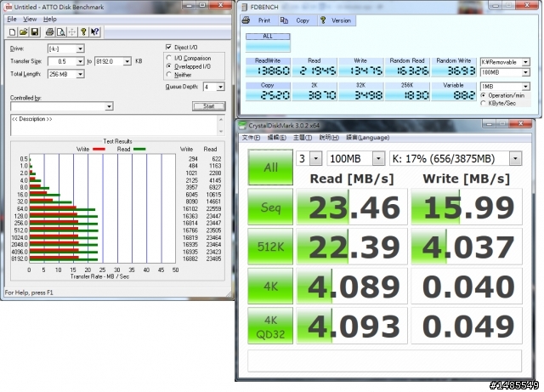The height and width of the screenshot is (392, 544).
Task: Open the Total Length 256 MB dropdown
Action: (81, 74)
